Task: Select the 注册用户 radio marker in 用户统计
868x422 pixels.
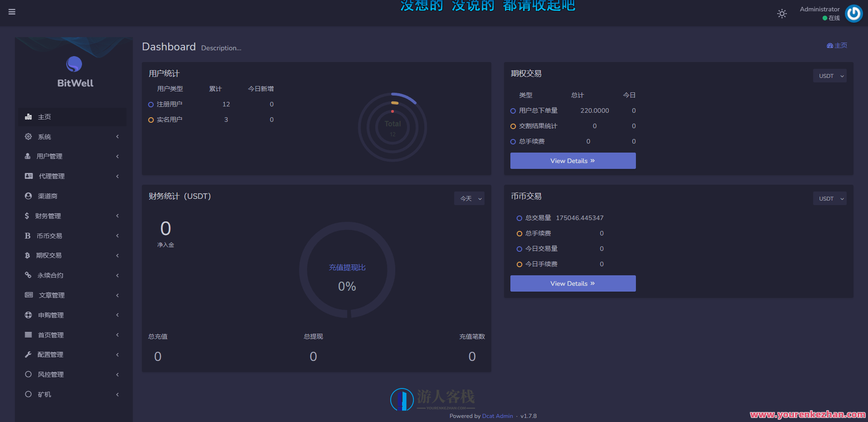Action: 151,104
